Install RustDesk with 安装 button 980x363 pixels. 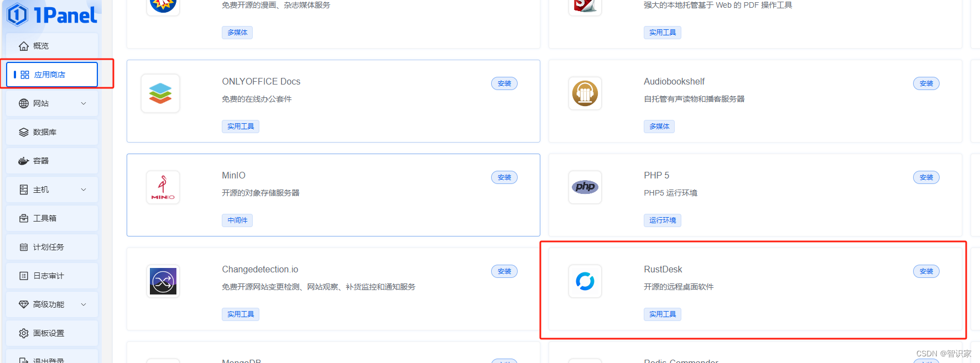926,271
